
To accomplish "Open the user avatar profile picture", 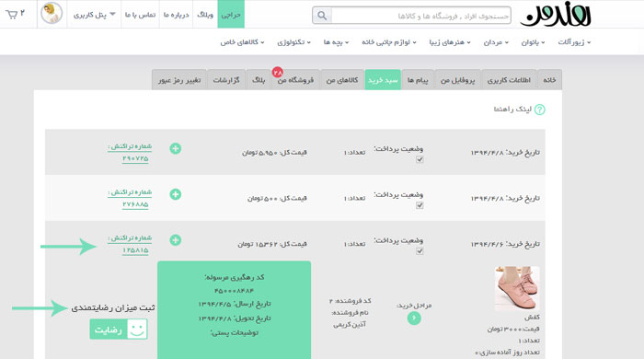I will pos(52,13).
